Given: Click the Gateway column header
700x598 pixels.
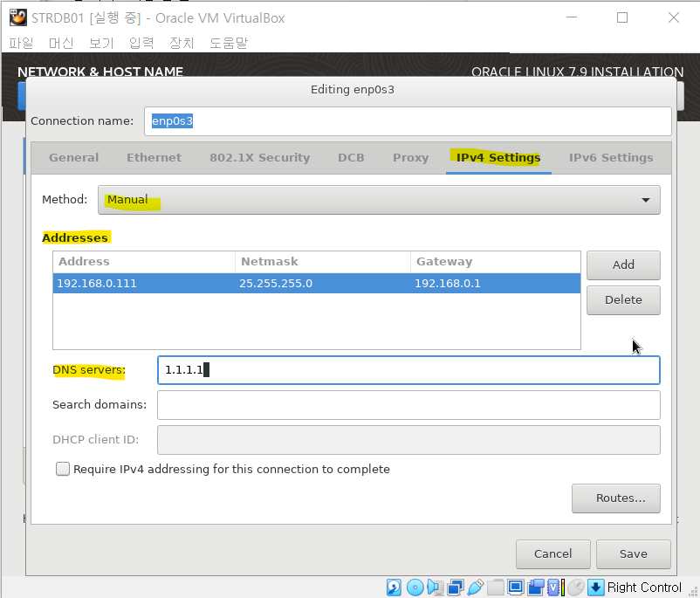Looking at the screenshot, I should (495, 262).
